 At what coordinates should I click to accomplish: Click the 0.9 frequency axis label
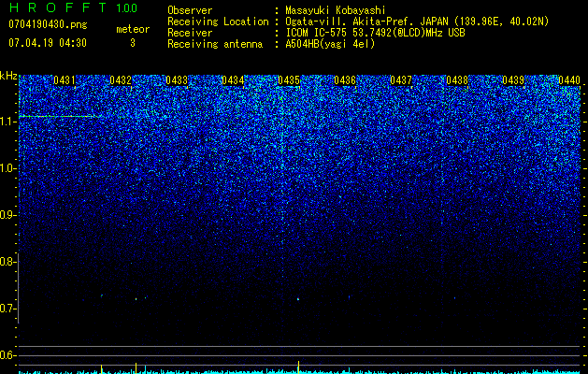click(8, 215)
